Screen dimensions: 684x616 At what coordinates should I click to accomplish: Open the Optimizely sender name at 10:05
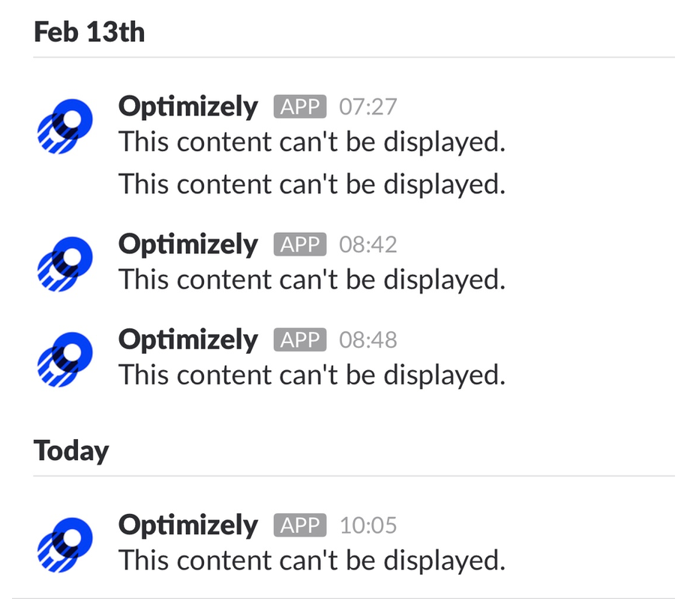point(188,525)
